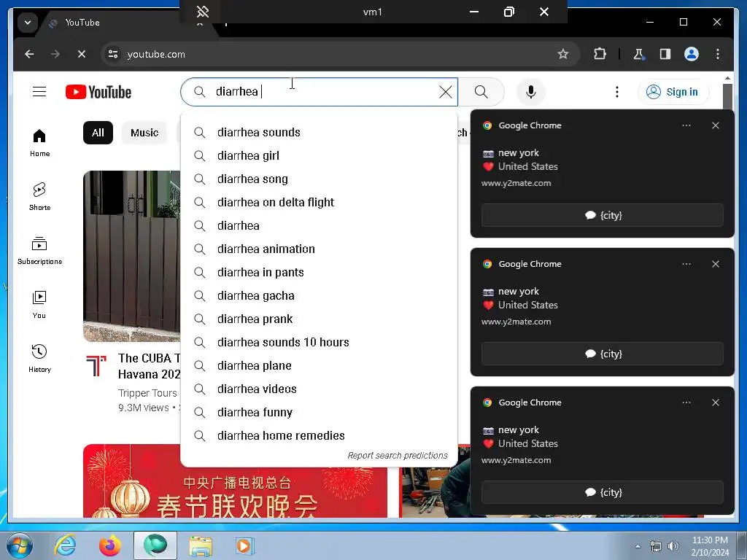Choose suggestion diarrhea gacha
The image size is (747, 560).
pyautogui.click(x=320, y=296)
